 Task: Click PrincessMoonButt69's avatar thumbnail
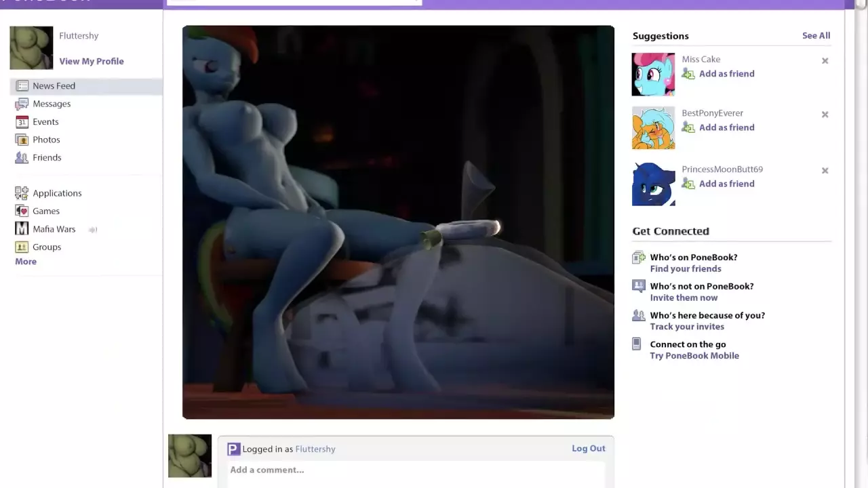pos(653,184)
